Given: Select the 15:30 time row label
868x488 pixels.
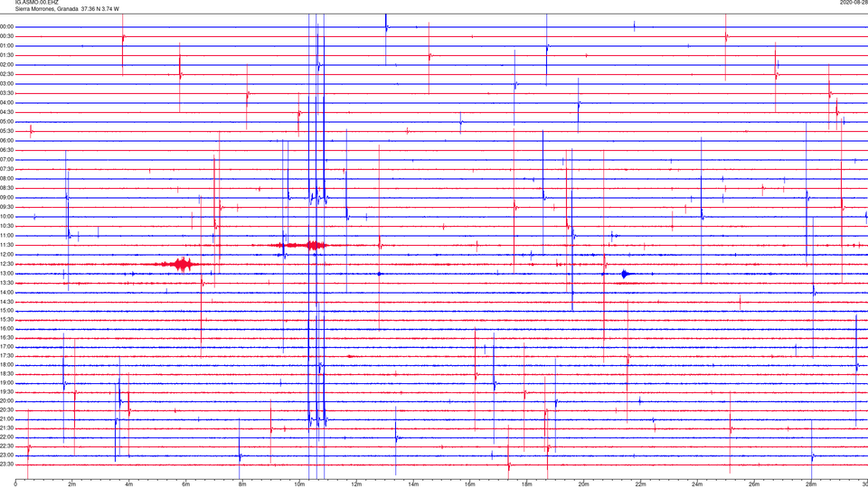Looking at the screenshot, I should [x=7, y=320].
